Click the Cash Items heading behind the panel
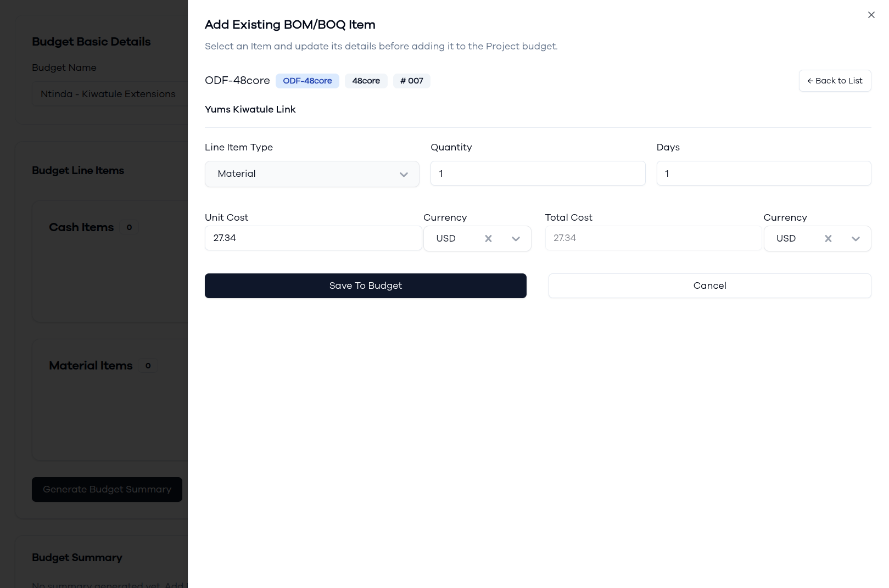This screenshot has width=889, height=588. [x=81, y=227]
